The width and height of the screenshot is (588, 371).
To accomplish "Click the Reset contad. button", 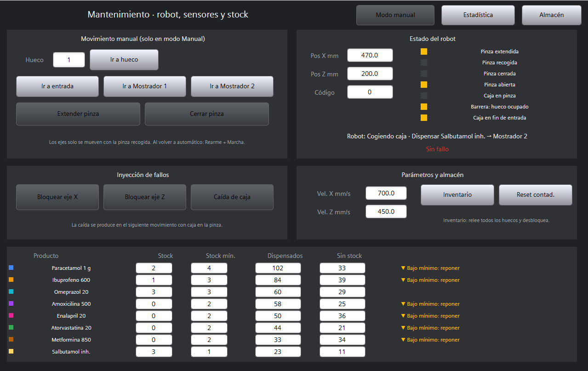I will pos(536,195).
